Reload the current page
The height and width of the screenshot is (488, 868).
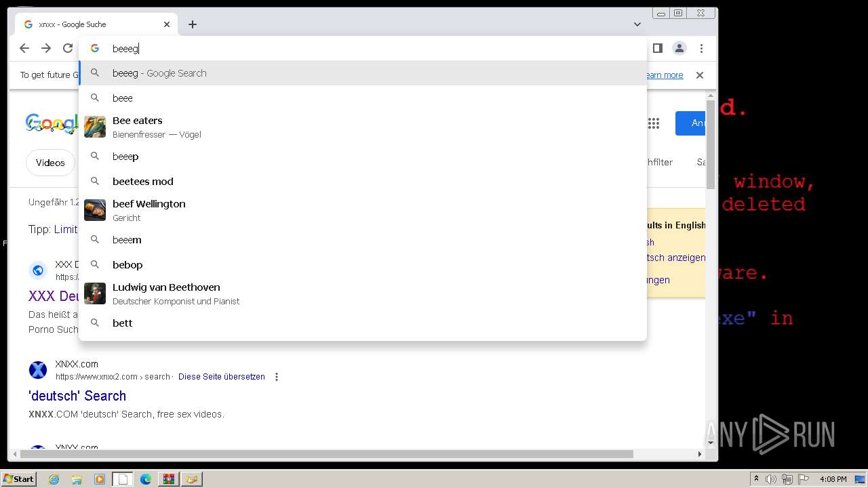pyautogui.click(x=68, y=48)
